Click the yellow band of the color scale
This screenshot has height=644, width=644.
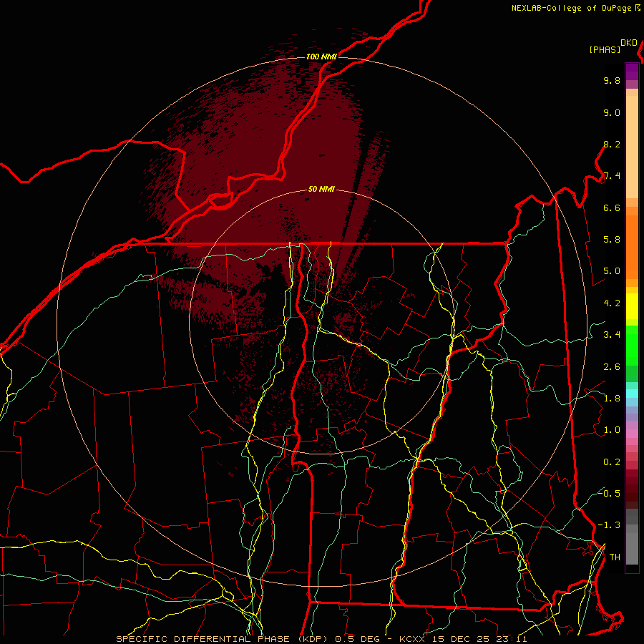(632, 306)
